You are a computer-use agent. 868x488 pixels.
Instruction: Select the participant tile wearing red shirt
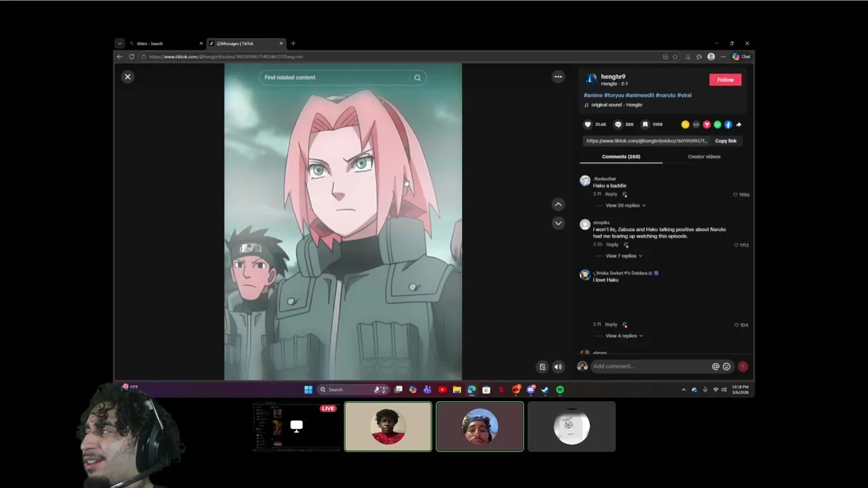(x=388, y=426)
